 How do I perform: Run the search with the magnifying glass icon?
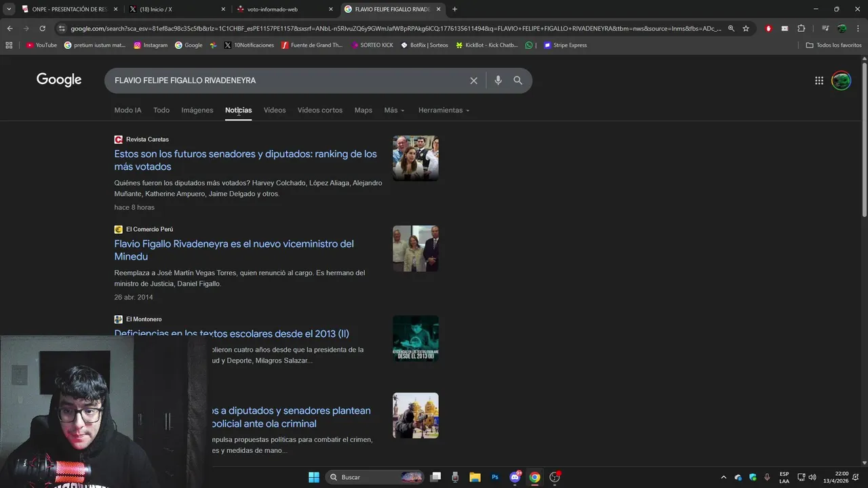pyautogui.click(x=518, y=81)
